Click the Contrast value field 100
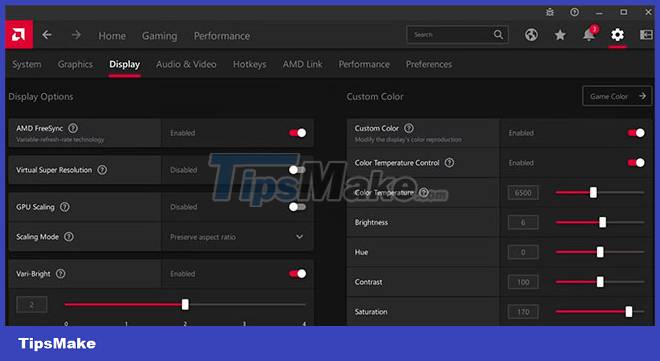660x361 pixels. click(523, 282)
